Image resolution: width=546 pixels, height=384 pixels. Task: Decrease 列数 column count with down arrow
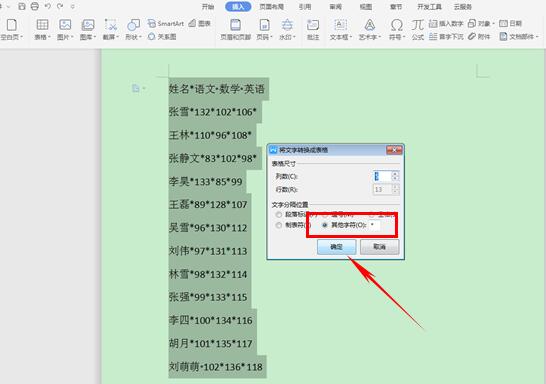point(395,178)
